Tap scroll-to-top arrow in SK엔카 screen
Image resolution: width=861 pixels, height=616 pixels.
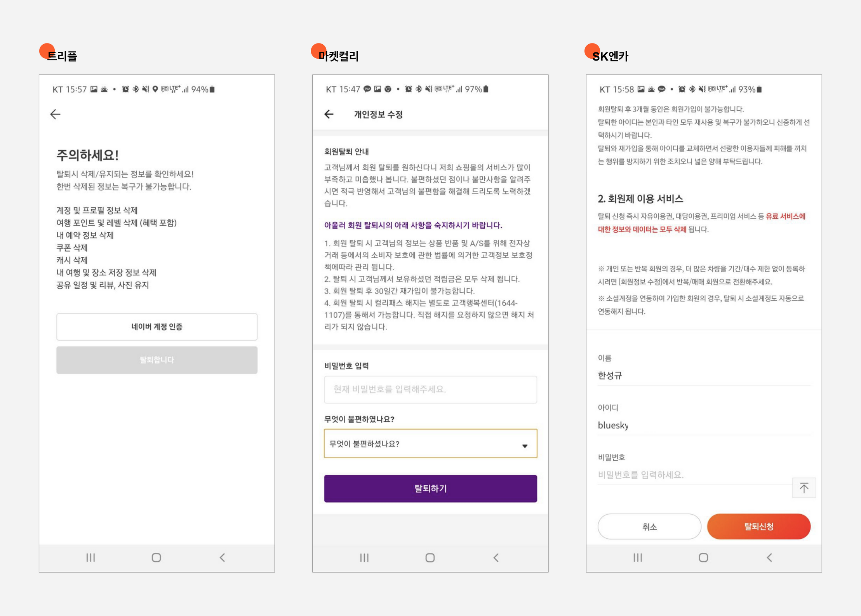(x=804, y=487)
